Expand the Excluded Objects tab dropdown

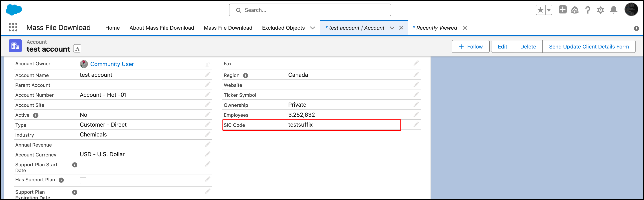click(312, 28)
